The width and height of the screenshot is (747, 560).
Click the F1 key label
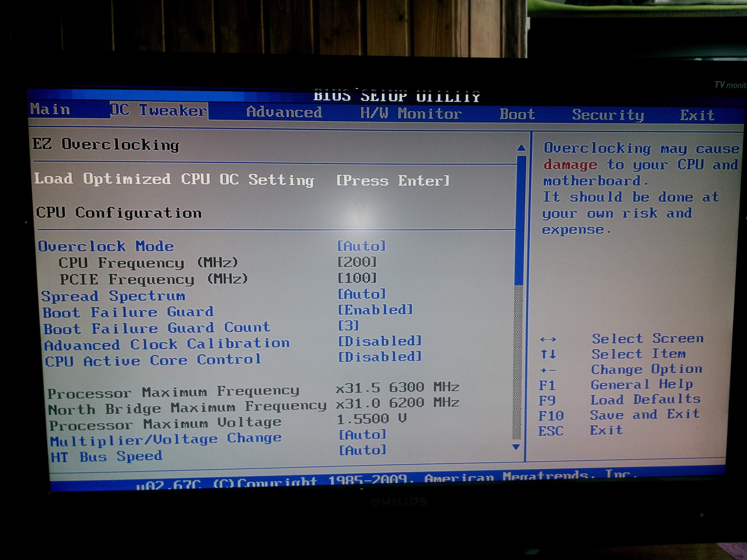(x=547, y=385)
